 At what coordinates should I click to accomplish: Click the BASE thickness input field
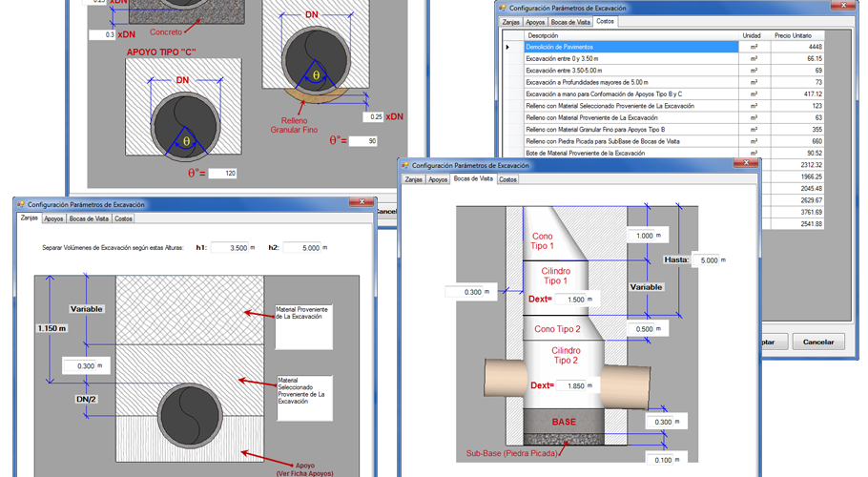point(660,422)
